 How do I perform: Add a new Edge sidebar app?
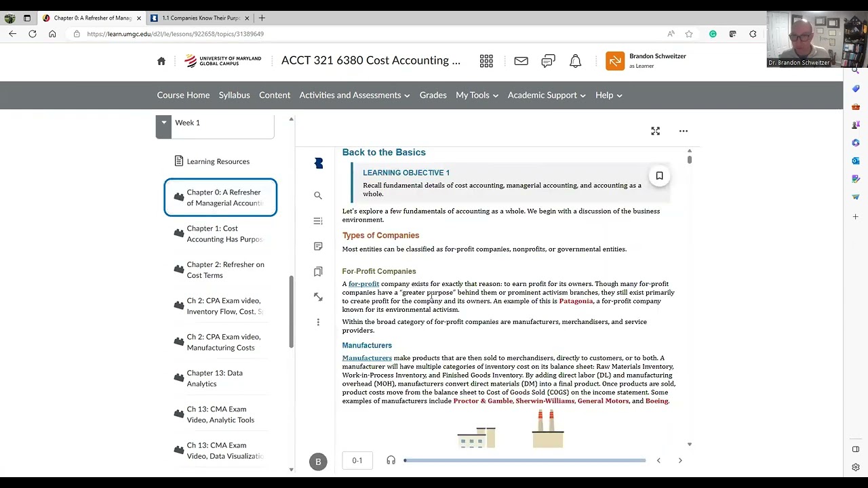pos(856,217)
